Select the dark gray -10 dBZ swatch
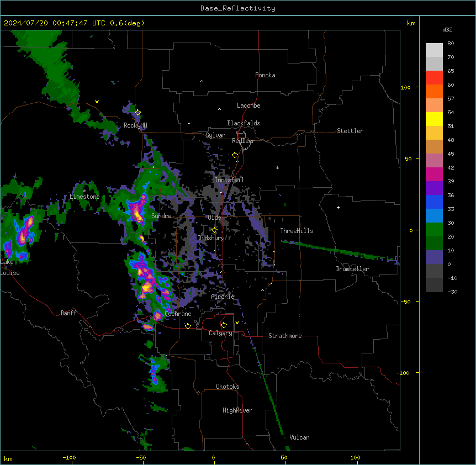Image resolution: width=476 pixels, height=465 pixels. tap(434, 285)
